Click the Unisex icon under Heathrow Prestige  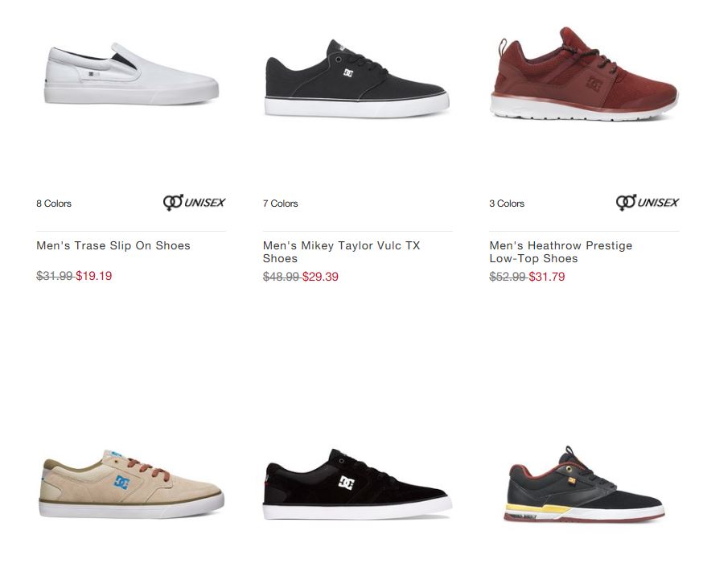click(647, 203)
